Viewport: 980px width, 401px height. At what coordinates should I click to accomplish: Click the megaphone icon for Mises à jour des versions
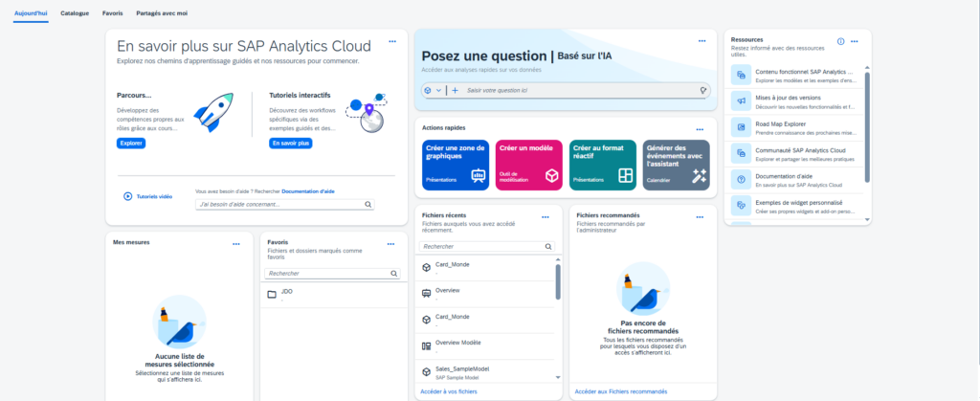pyautogui.click(x=742, y=101)
